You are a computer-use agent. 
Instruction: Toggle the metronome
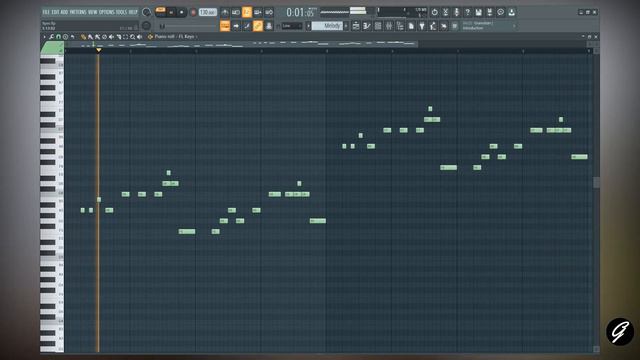coord(225,12)
